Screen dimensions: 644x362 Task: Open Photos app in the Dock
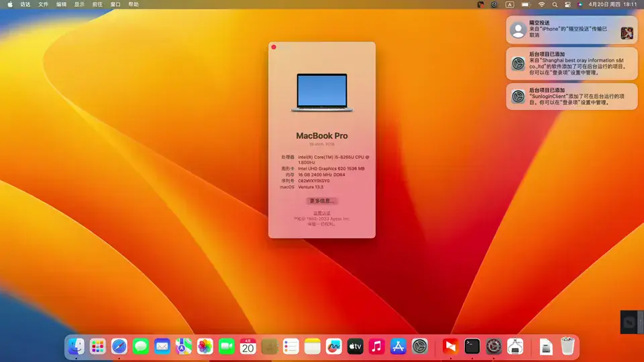(x=205, y=347)
